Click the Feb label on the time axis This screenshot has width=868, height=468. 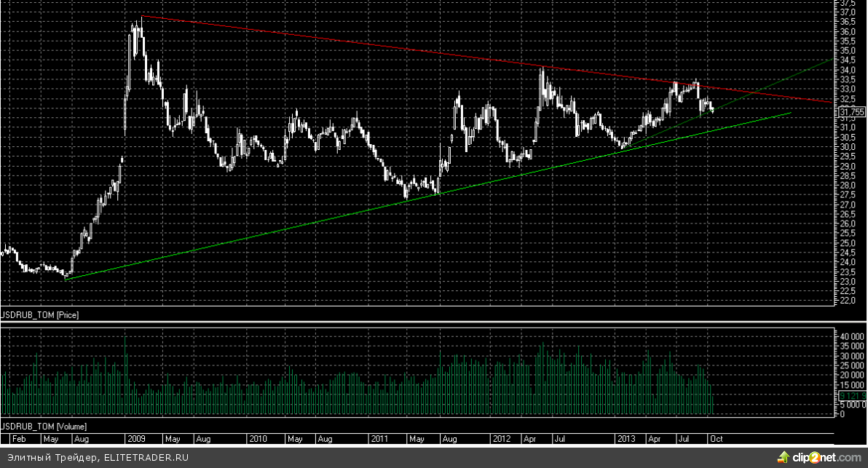(20, 440)
